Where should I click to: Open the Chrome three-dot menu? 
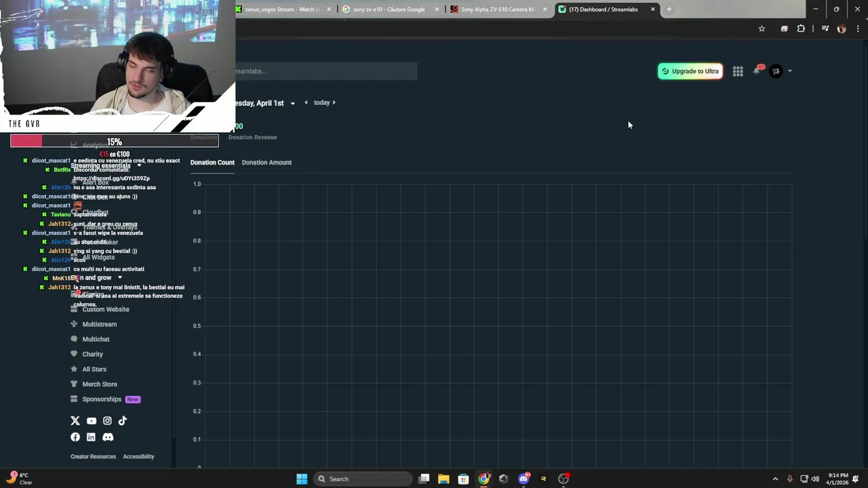click(858, 28)
